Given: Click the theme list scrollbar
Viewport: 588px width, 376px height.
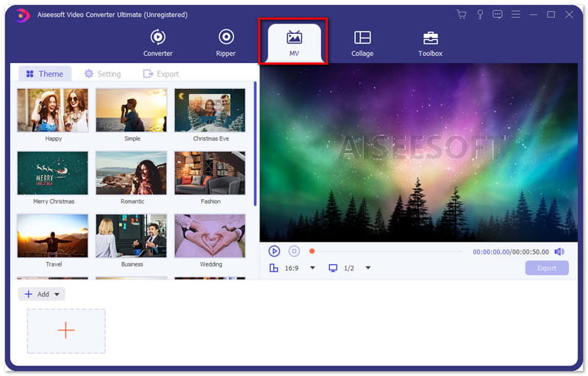Looking at the screenshot, I should 255,144.
